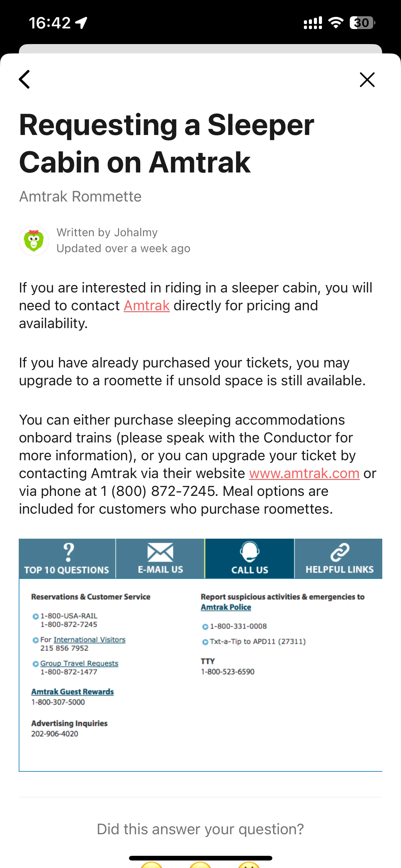The image size is (401, 868).
Task: Tap the Amtrak Police link
Action: pos(226,607)
